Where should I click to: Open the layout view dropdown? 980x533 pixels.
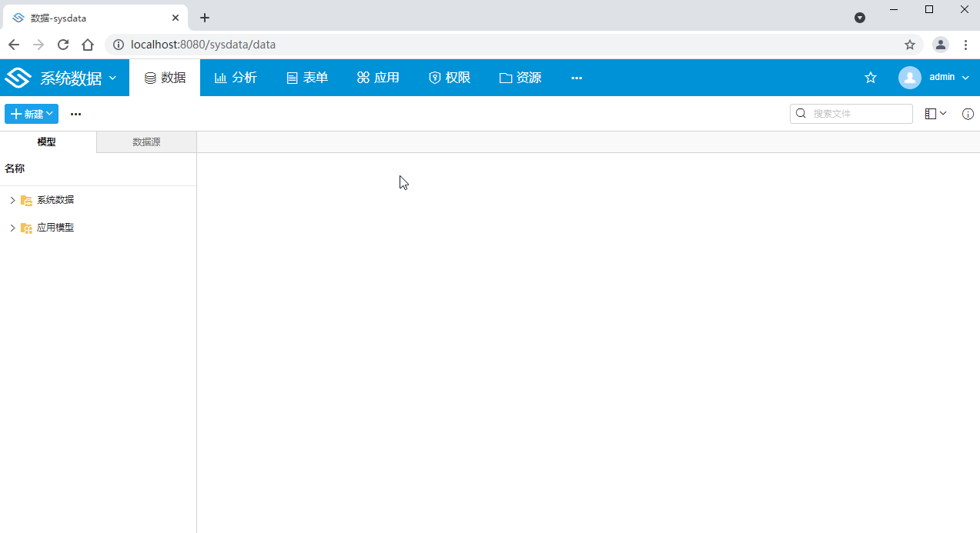coord(935,114)
